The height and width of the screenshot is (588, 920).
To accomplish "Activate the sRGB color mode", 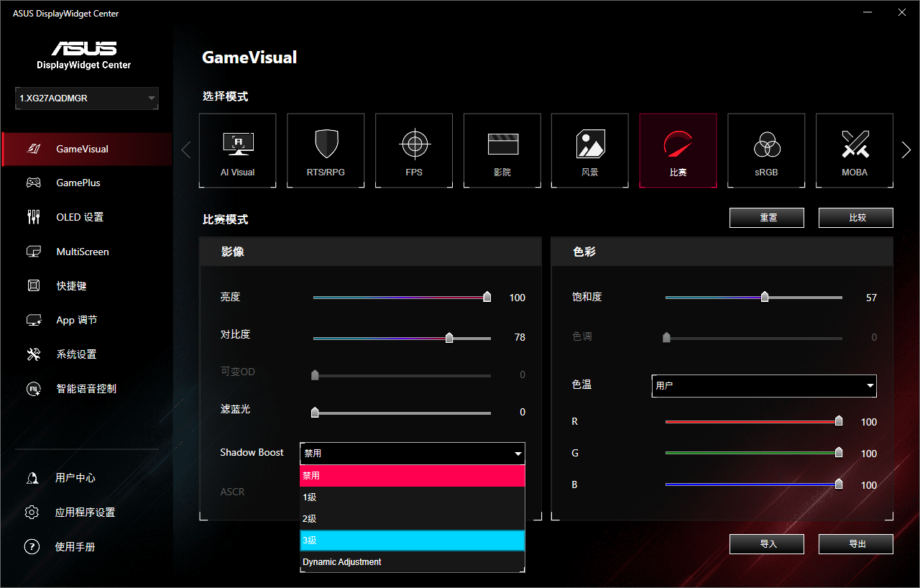I will click(x=766, y=150).
